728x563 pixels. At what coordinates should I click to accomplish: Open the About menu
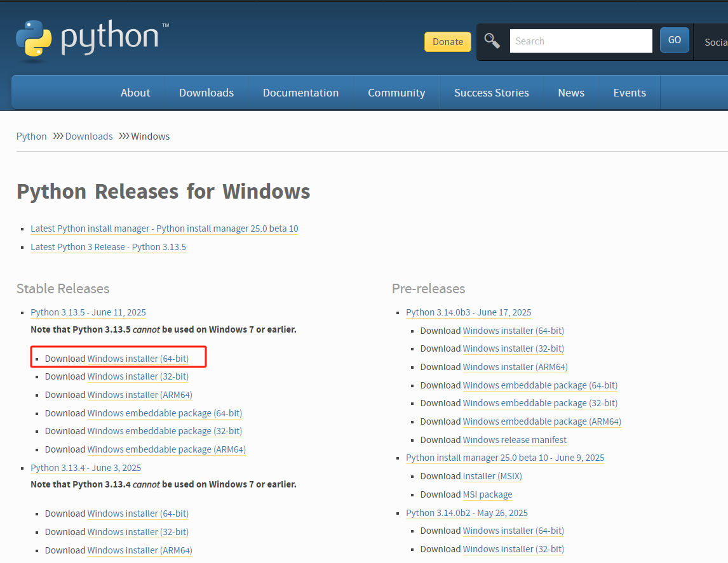(135, 93)
